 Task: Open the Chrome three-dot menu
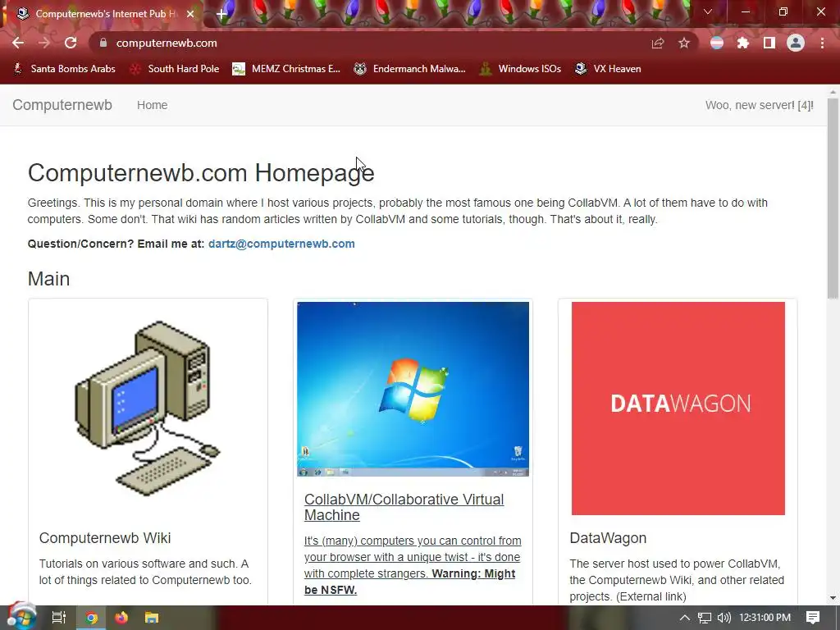pyautogui.click(x=822, y=43)
